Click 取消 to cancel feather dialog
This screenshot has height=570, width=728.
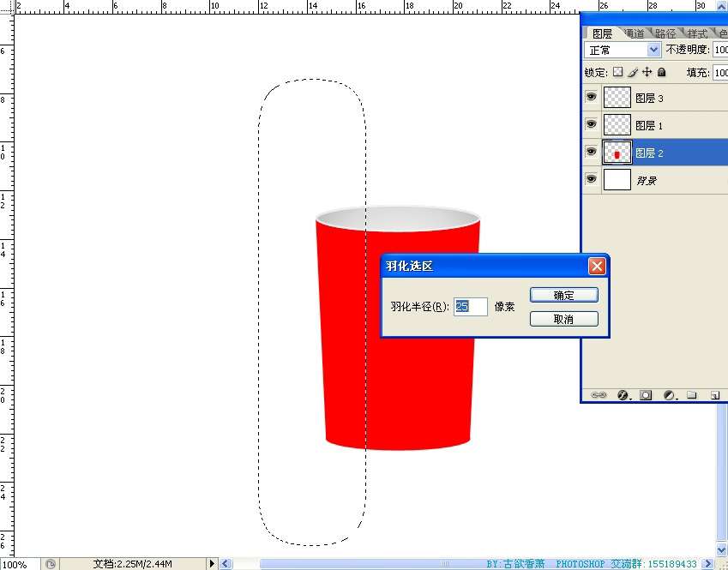click(x=563, y=319)
